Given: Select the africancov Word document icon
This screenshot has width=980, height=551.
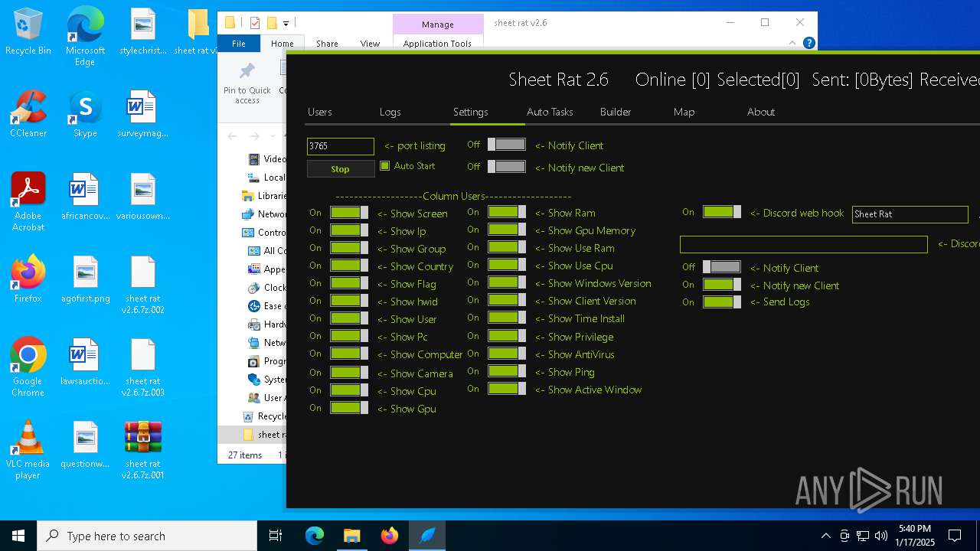Looking at the screenshot, I should tap(86, 197).
